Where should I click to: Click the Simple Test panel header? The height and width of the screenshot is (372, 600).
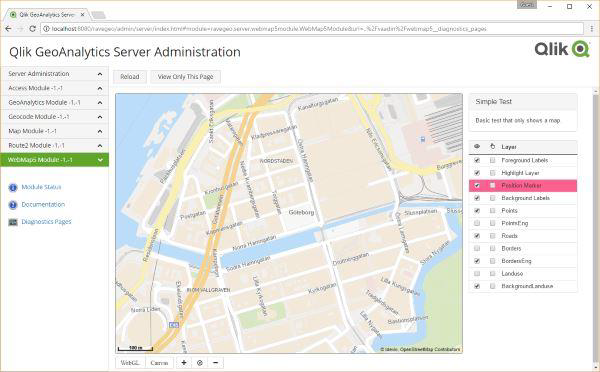tap(523, 102)
